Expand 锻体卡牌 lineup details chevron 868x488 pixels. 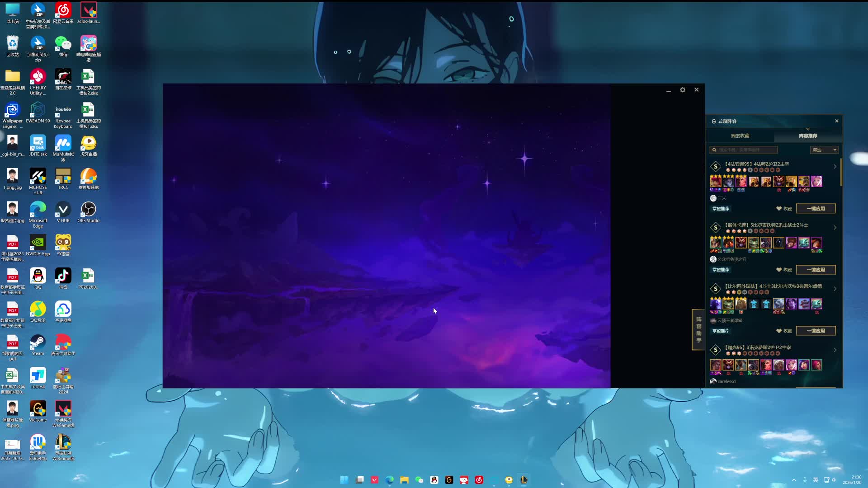click(x=835, y=228)
